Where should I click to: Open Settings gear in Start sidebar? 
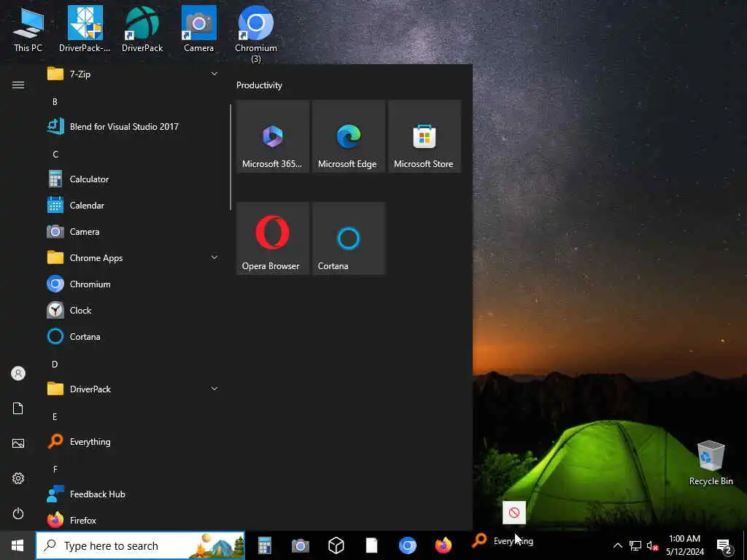18,478
